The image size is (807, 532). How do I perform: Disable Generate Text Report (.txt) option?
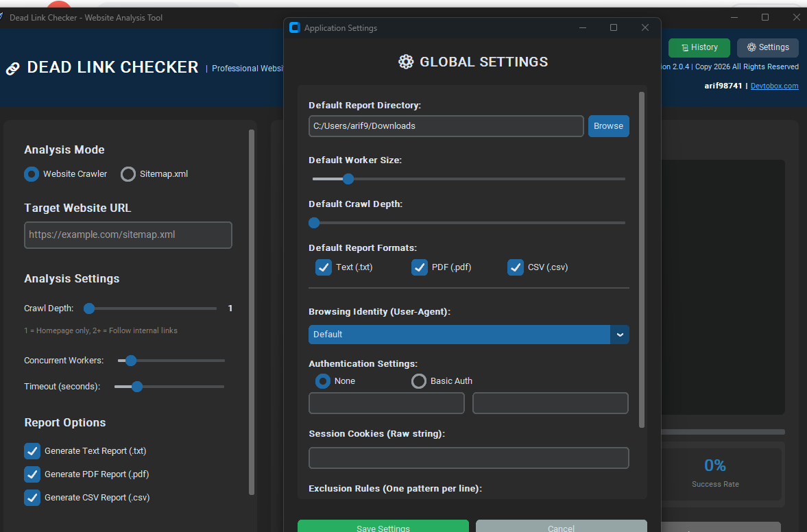click(32, 451)
